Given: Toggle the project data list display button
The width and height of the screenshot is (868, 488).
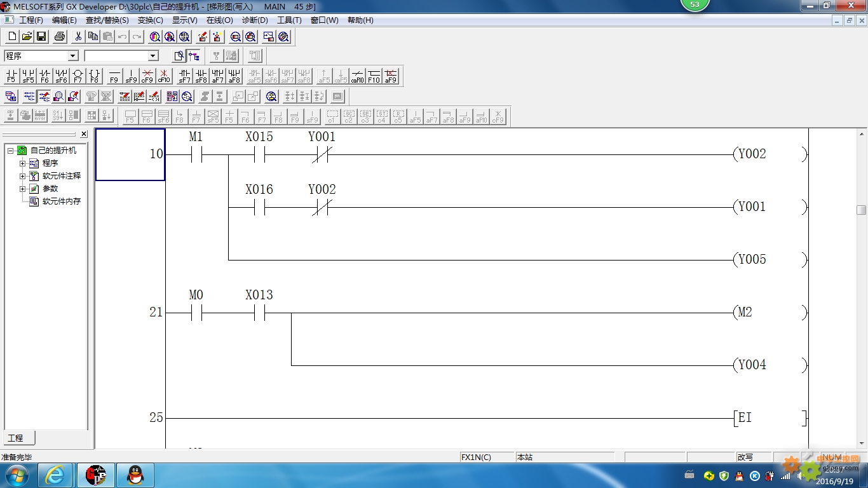Looking at the screenshot, I should [x=194, y=56].
